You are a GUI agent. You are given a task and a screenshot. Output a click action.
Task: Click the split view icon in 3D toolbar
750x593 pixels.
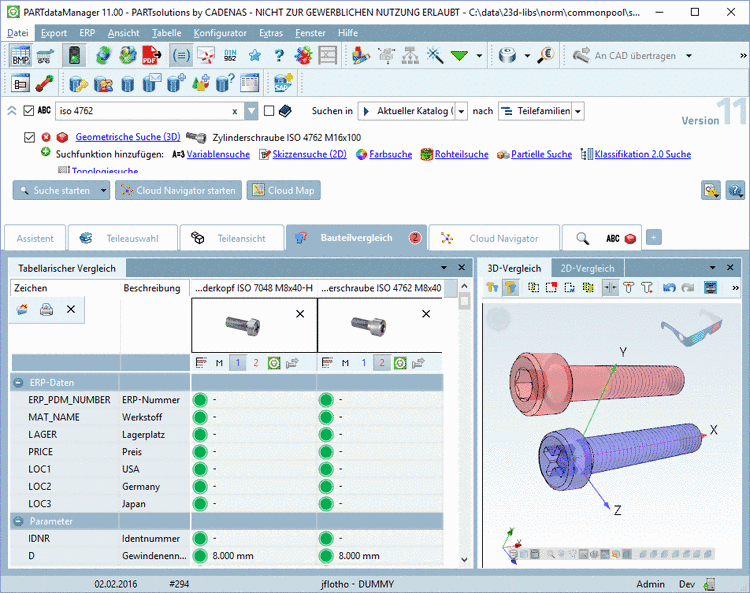[x=610, y=287]
